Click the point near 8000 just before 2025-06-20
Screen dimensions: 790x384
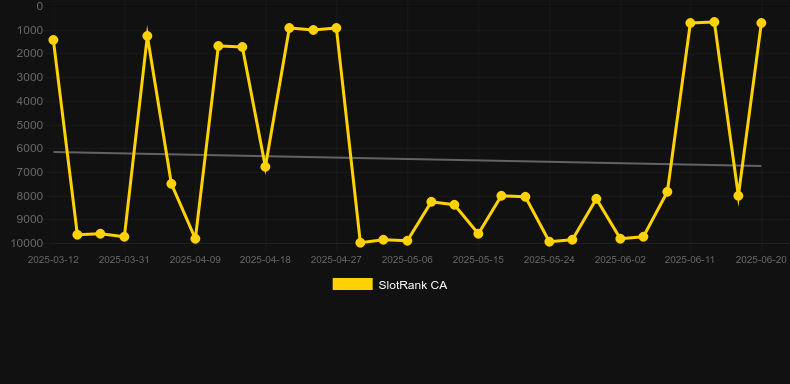tap(738, 196)
